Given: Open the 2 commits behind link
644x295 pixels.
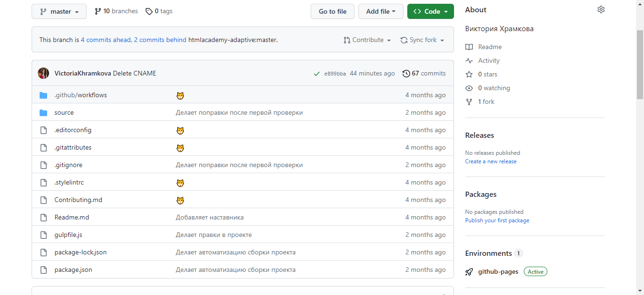Looking at the screenshot, I should [x=160, y=40].
